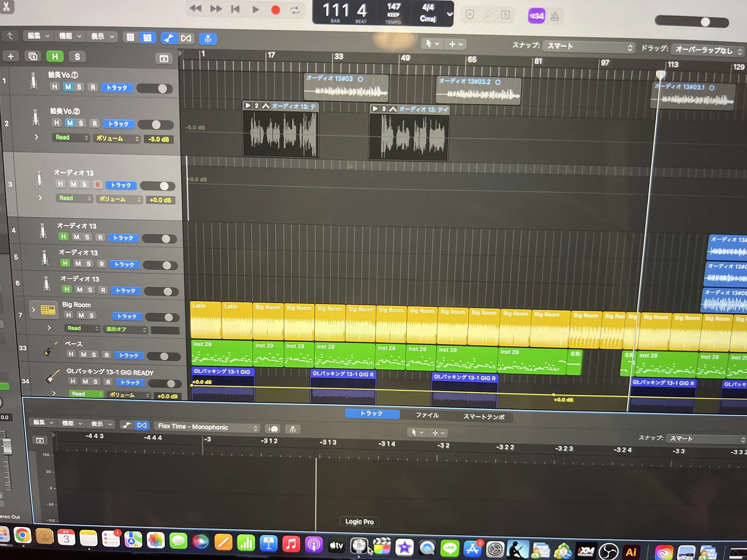Viewport: 747px width, 560px height.
Task: Click the Latin region on Big Room track
Action: pos(205,319)
